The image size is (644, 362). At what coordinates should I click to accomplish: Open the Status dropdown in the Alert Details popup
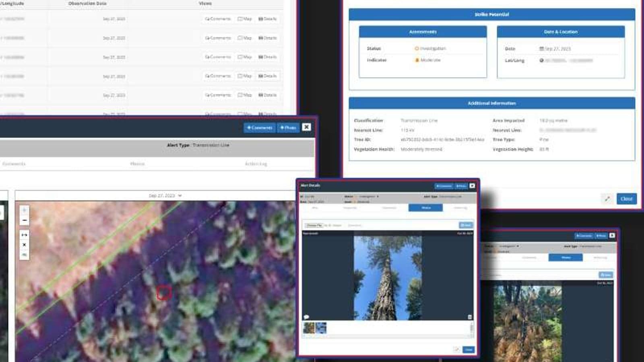368,197
